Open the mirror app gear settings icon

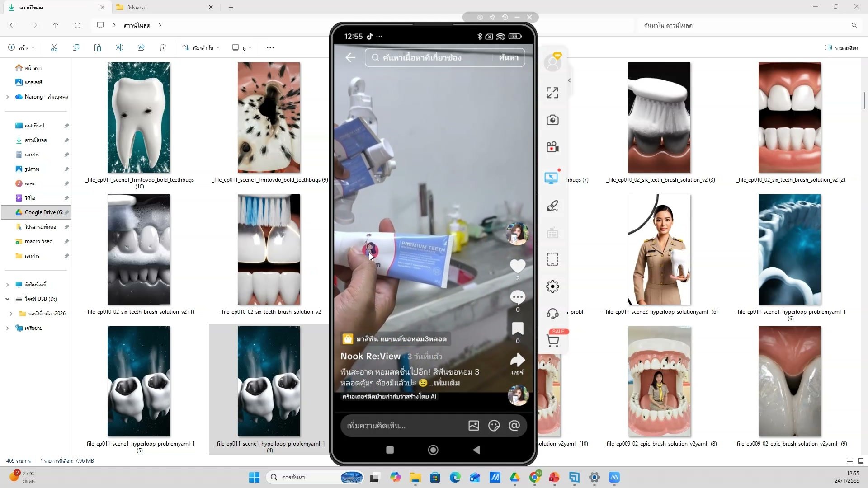[x=552, y=286]
